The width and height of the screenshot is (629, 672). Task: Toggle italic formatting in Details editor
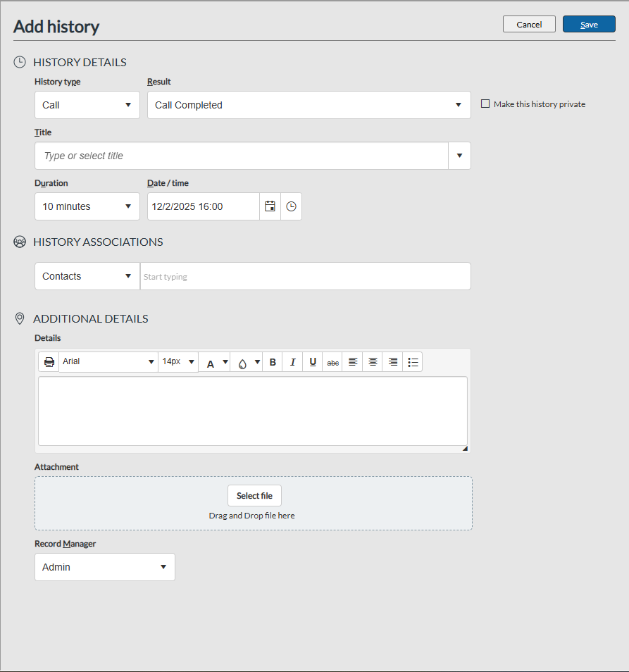292,362
